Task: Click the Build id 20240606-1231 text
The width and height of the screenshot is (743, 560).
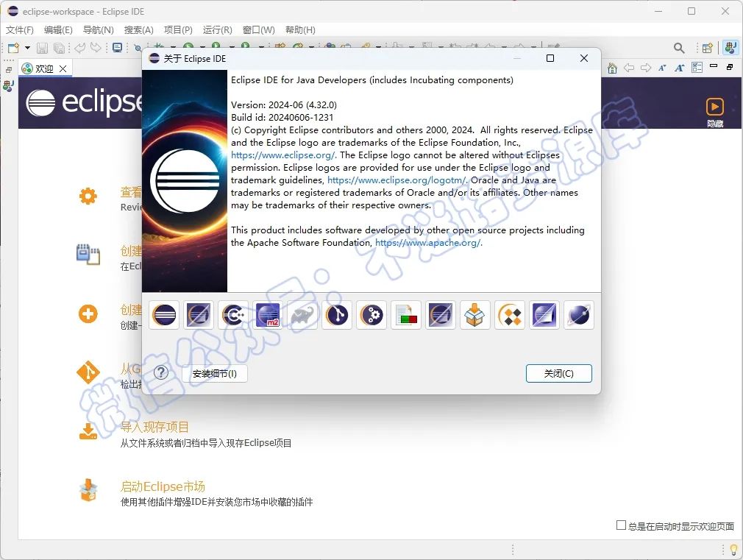Action: pos(282,118)
